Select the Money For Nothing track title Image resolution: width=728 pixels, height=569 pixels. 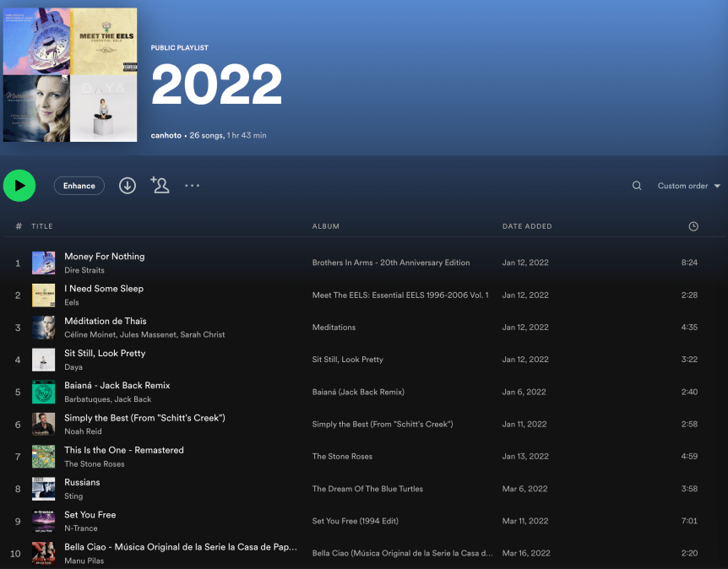click(105, 257)
